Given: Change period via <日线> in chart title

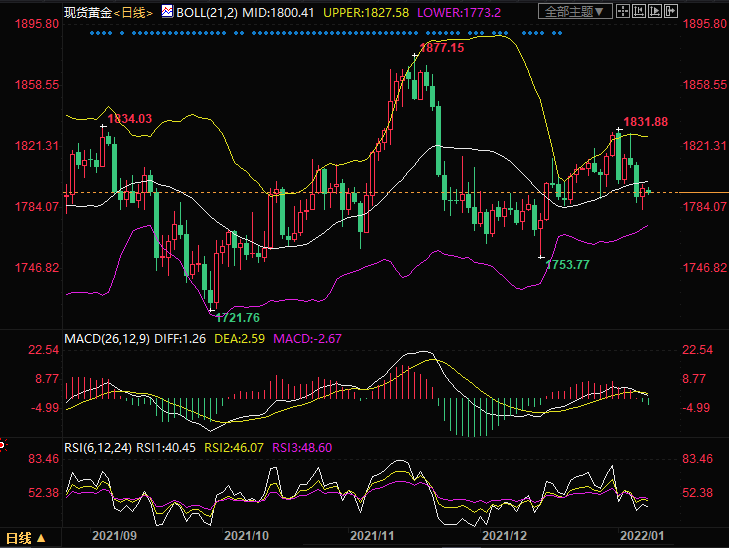Looking at the screenshot, I should (131, 12).
